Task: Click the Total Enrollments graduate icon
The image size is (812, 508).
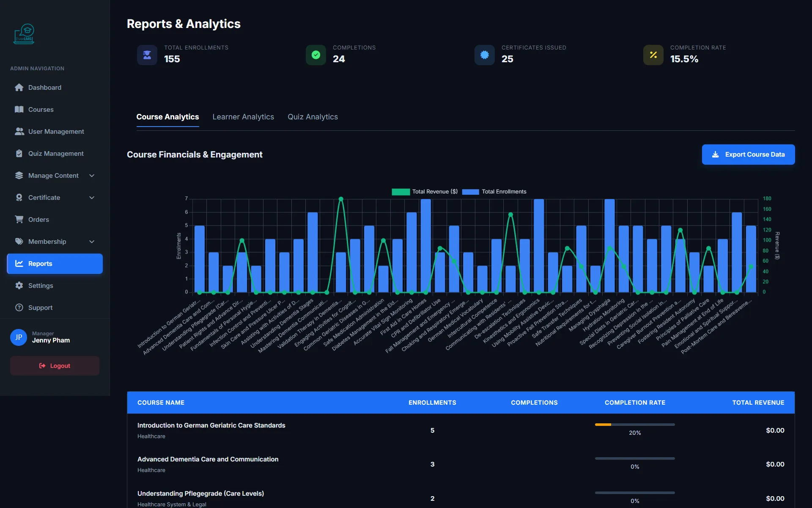Action: click(147, 55)
